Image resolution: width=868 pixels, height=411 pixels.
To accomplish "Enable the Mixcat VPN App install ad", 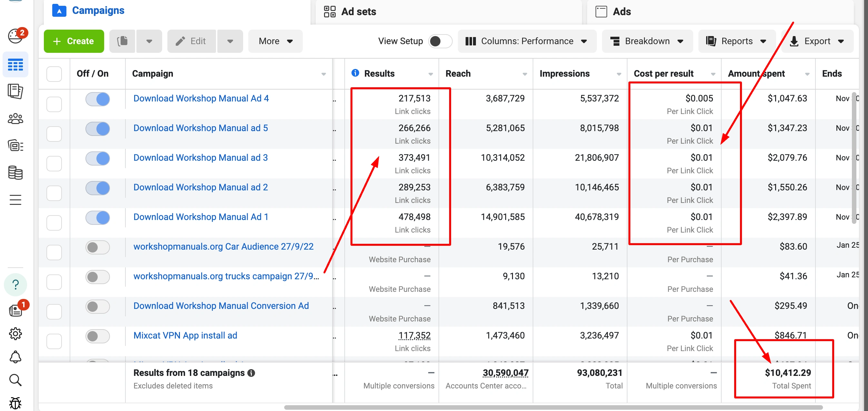I will 98,336.
